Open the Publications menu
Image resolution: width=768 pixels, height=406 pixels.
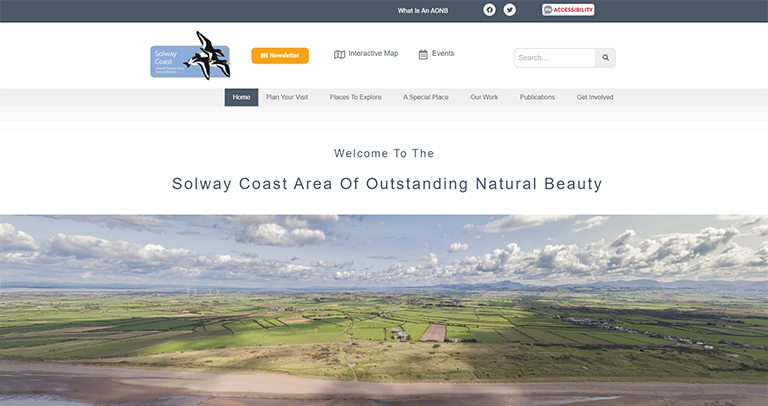pos(537,97)
